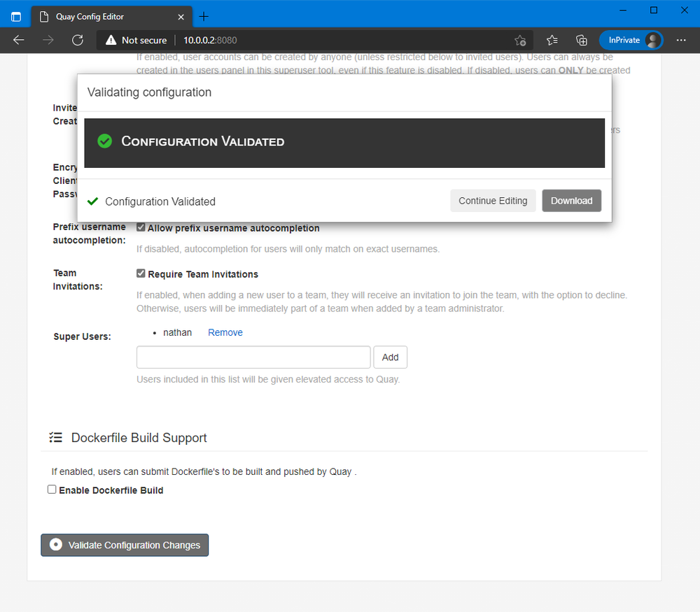Minimize the browser window
The width and height of the screenshot is (700, 612).
tap(623, 10)
